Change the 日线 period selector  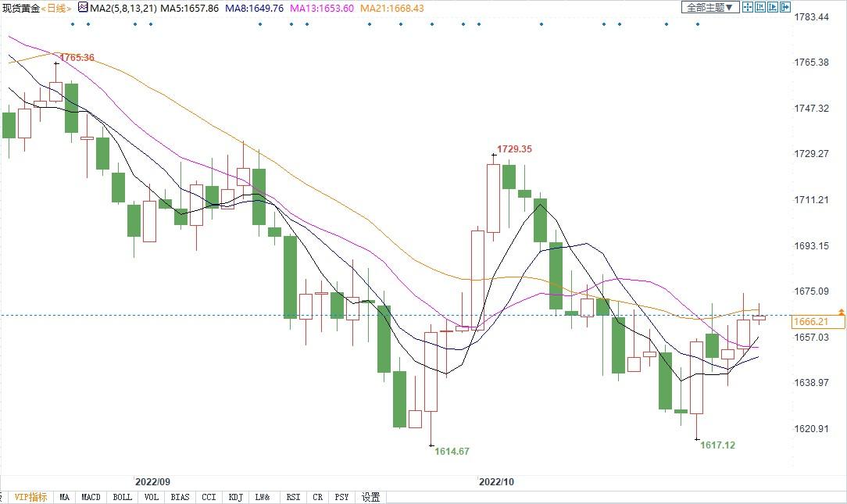coord(55,8)
